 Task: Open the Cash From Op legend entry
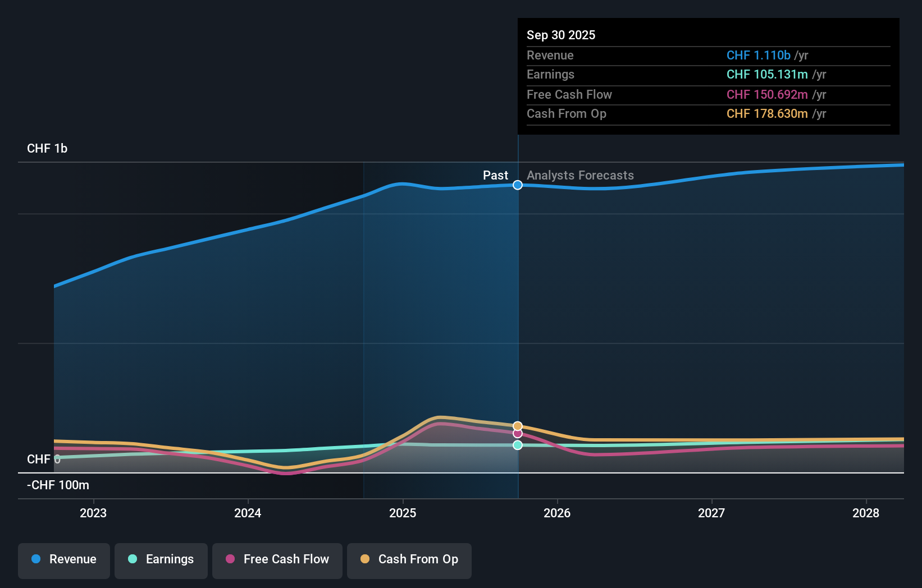pos(409,559)
